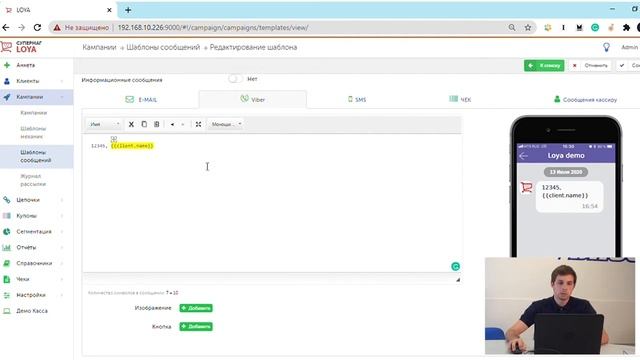Open the browser extensions puzzle icon
The height and width of the screenshot is (360, 640).
point(626,27)
